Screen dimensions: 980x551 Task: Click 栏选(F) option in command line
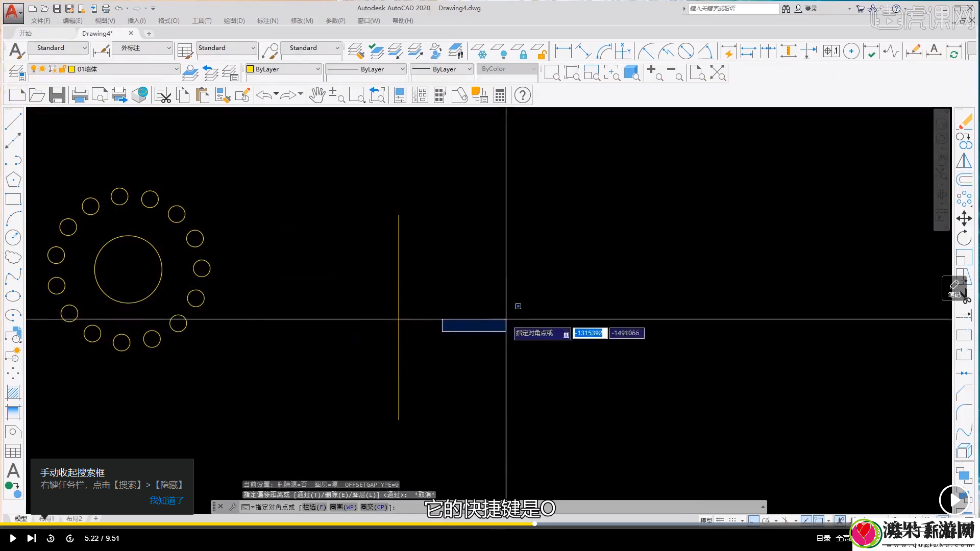point(314,507)
